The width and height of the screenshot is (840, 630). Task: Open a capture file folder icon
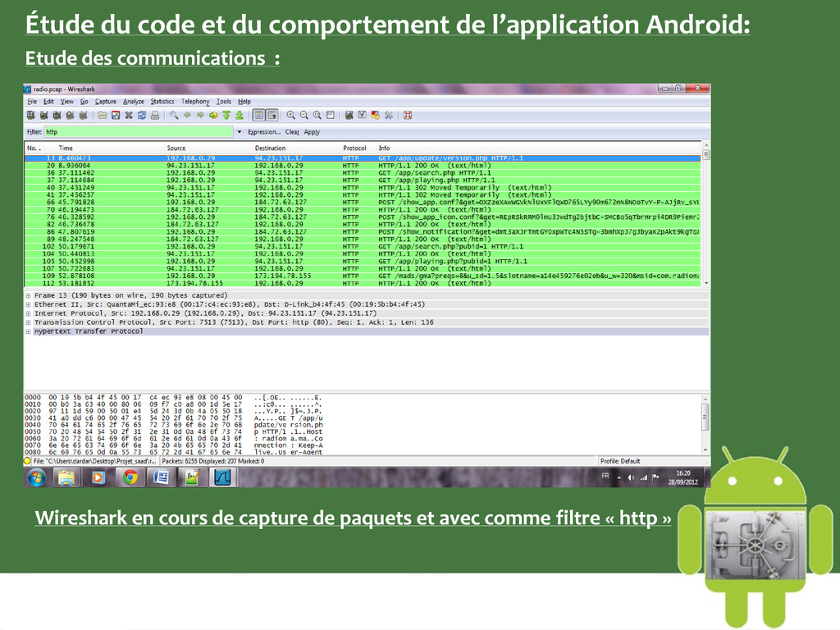click(103, 115)
